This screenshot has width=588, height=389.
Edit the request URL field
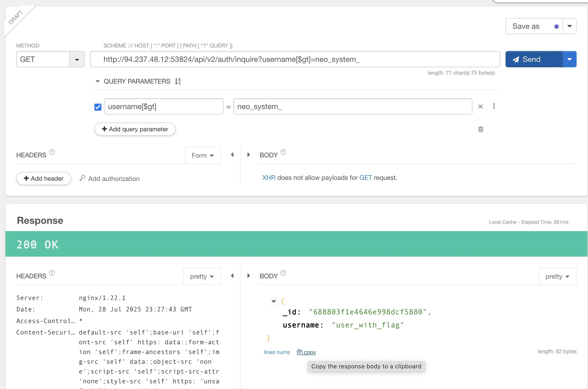[x=295, y=59]
